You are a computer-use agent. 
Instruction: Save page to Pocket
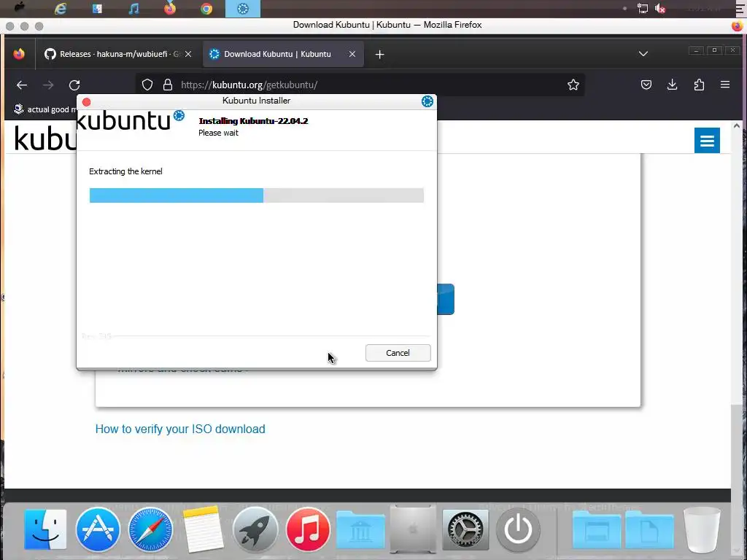tap(646, 85)
